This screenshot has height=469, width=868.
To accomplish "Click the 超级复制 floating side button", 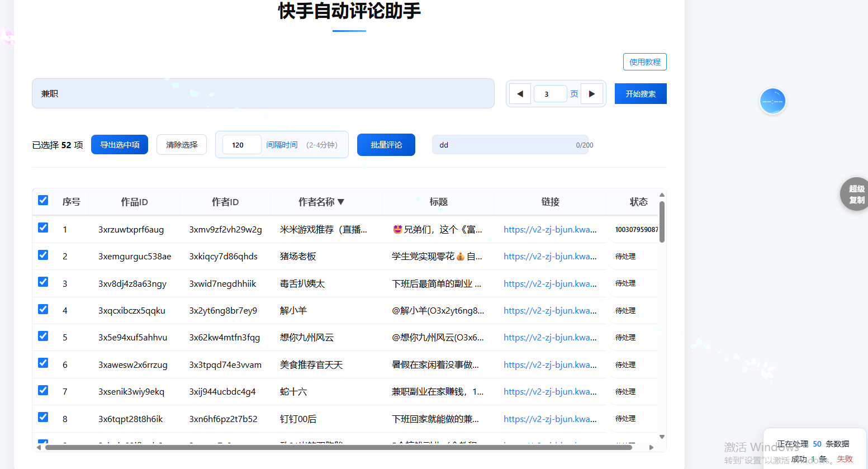I will coord(855,195).
